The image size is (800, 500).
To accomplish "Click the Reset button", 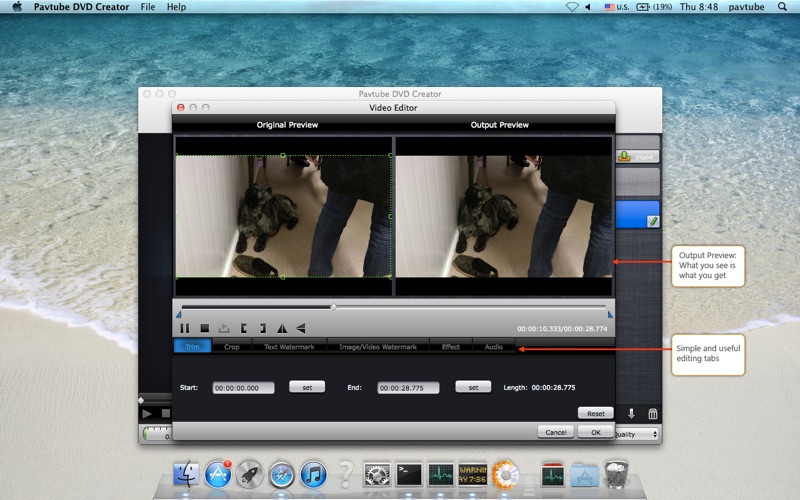I will pyautogui.click(x=595, y=413).
